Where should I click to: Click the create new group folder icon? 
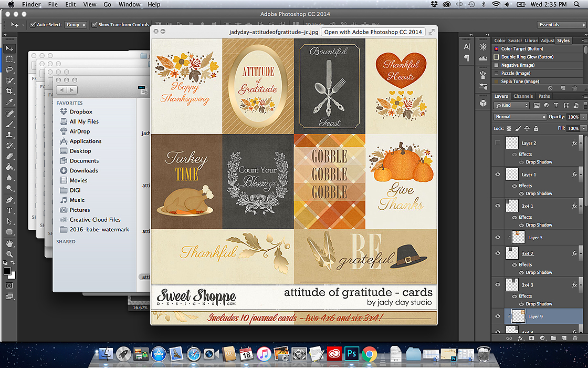(x=553, y=338)
